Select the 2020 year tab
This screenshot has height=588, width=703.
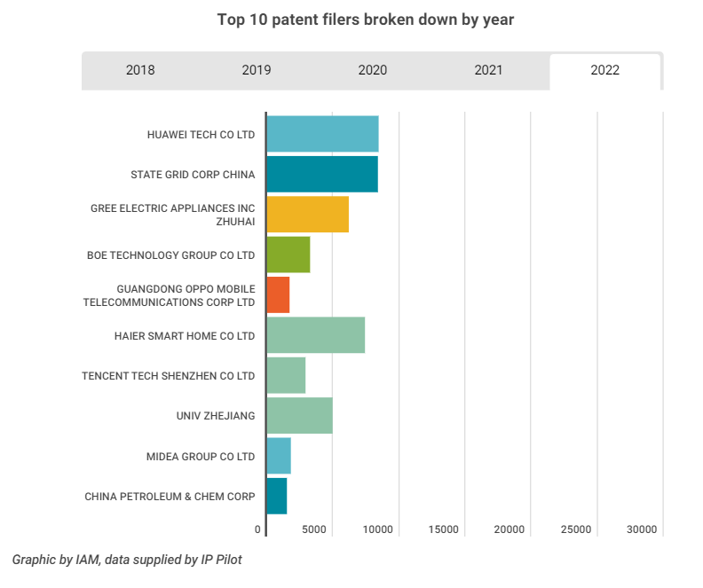[372, 71]
